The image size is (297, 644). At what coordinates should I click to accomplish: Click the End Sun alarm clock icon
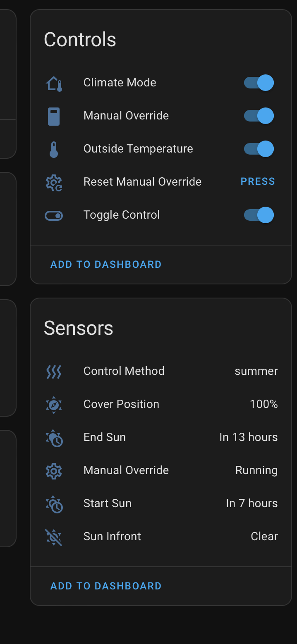pos(53,437)
